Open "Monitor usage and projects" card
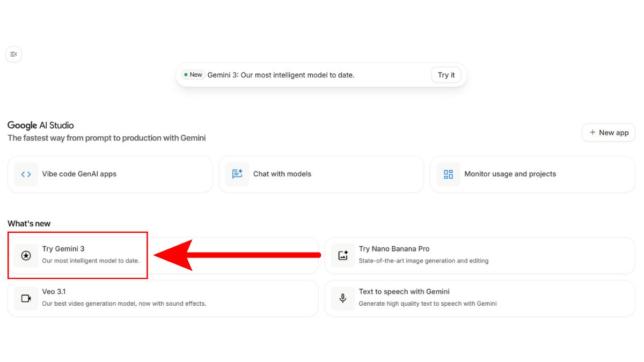The width and height of the screenshot is (644, 362). 510,174
